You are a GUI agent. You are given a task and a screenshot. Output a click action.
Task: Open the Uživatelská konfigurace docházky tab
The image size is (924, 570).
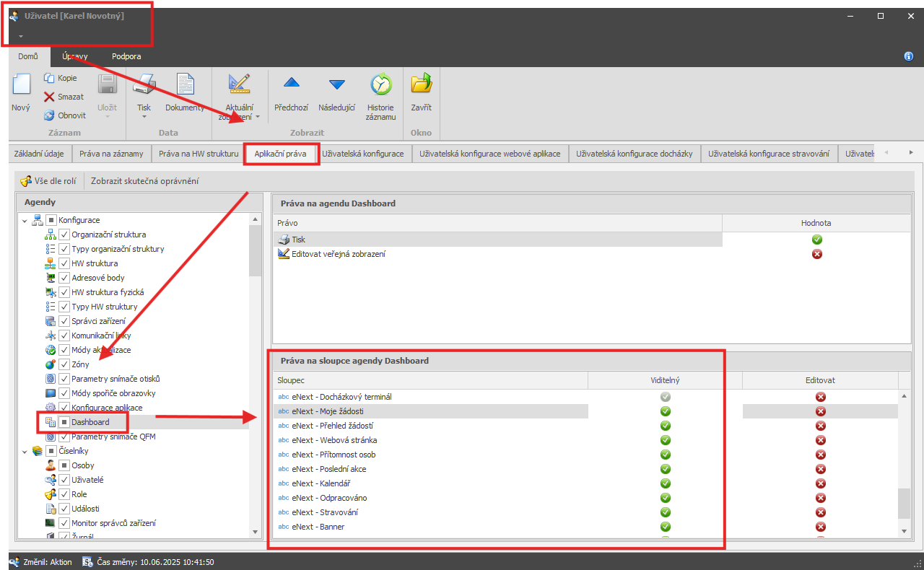pos(635,154)
